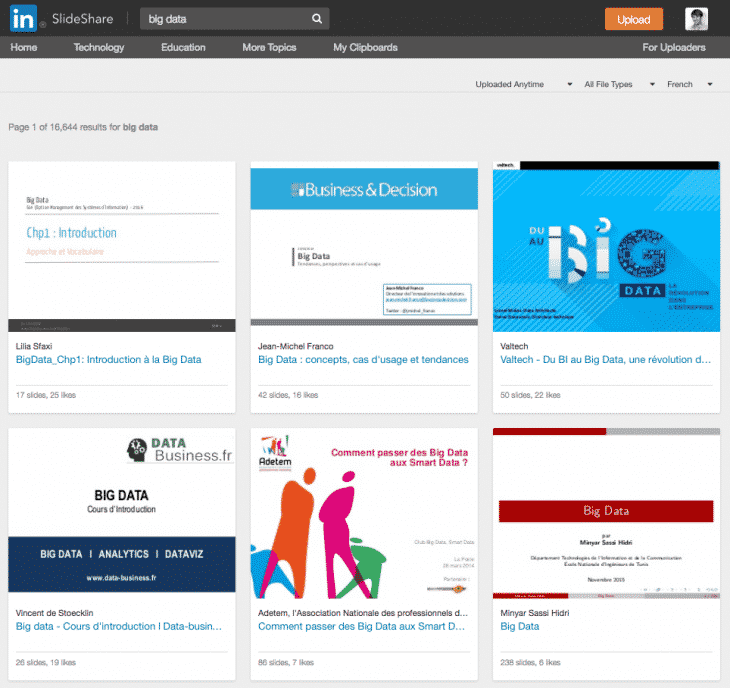Open the More Topics menu
This screenshot has height=688, width=730.
pyautogui.click(x=268, y=47)
